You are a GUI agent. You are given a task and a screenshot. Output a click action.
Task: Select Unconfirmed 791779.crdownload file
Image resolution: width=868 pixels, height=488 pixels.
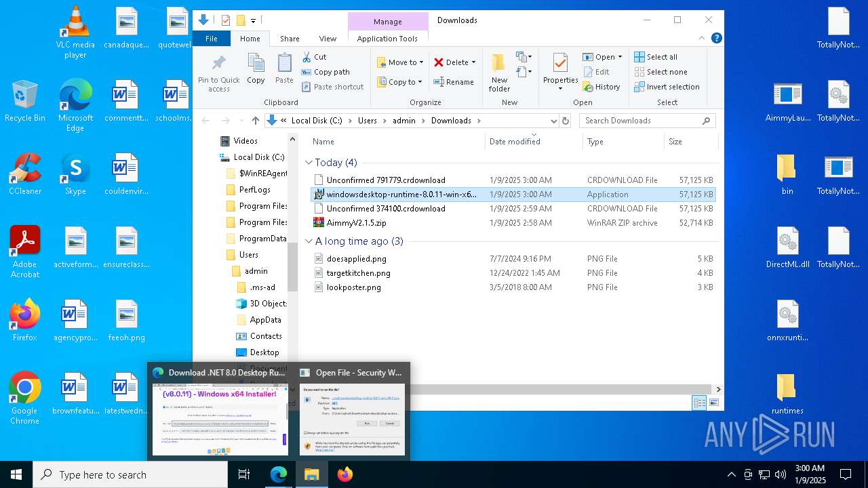513,180
